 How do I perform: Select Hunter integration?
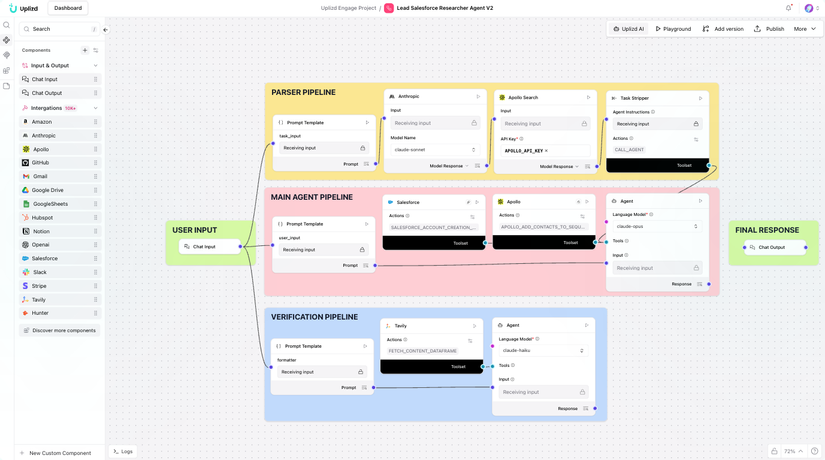[60, 313]
